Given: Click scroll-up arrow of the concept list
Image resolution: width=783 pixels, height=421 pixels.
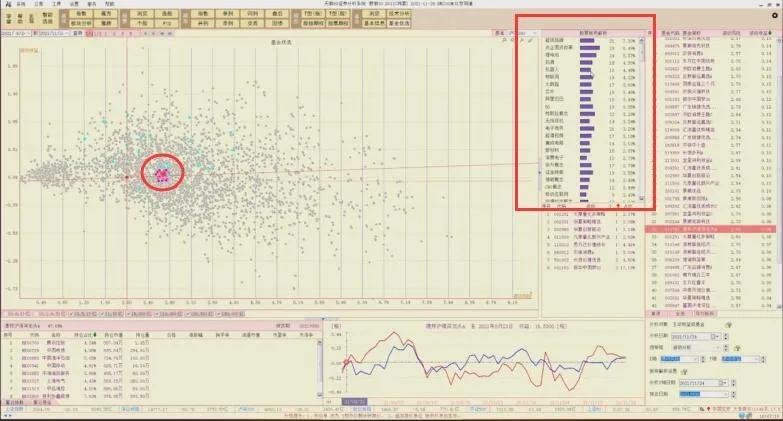Looking at the screenshot, I should tap(642, 40).
